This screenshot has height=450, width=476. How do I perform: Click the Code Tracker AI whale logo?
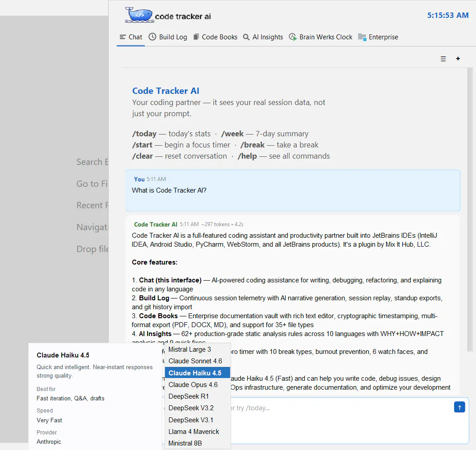click(139, 15)
